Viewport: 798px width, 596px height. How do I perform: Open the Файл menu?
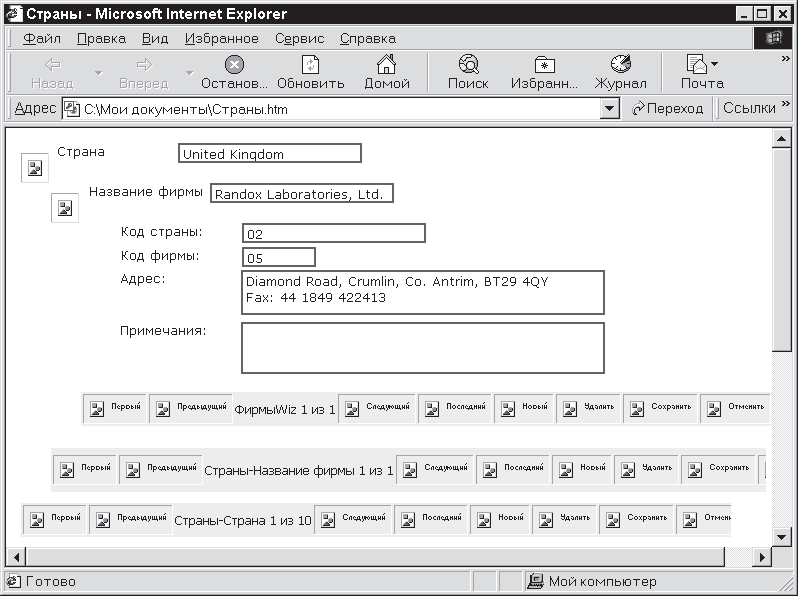41,38
